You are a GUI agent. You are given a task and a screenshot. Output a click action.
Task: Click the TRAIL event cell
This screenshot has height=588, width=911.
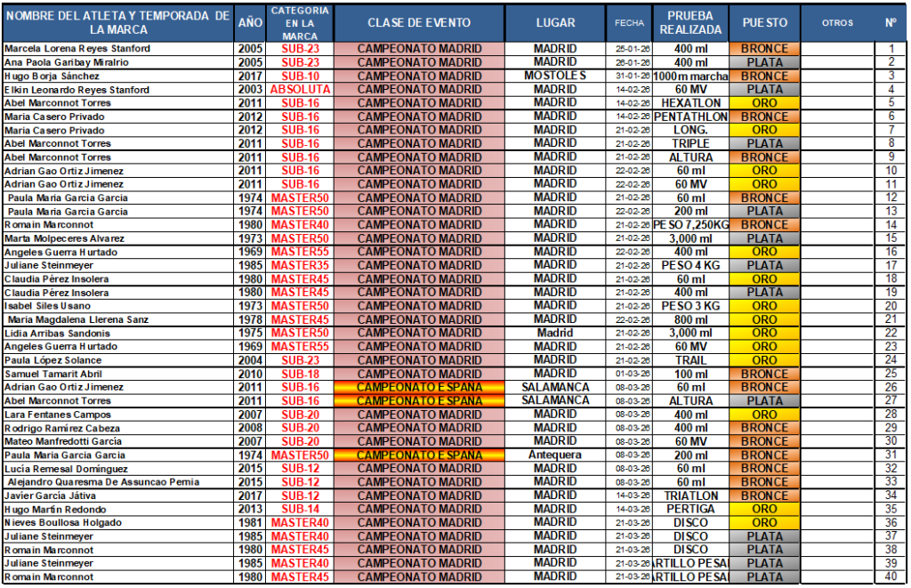pyautogui.click(x=689, y=360)
